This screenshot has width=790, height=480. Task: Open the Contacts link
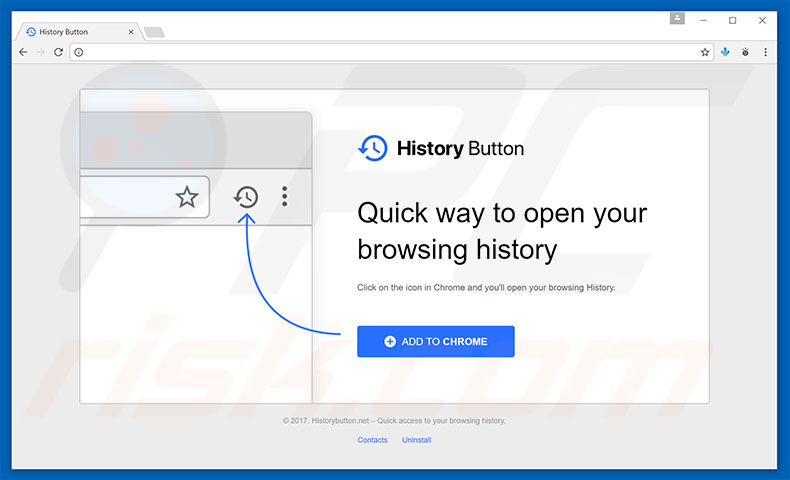pyautogui.click(x=372, y=440)
